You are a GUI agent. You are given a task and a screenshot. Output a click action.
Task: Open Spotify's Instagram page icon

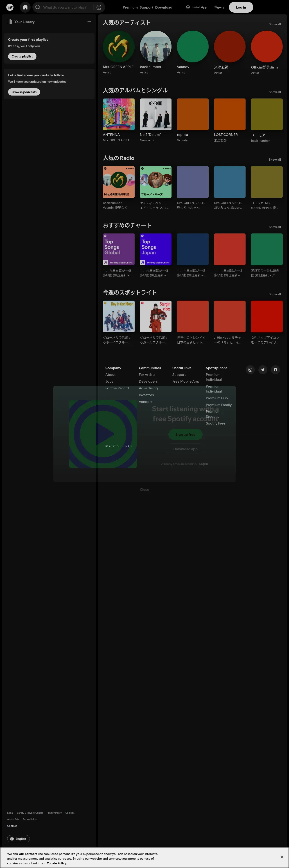(x=250, y=370)
